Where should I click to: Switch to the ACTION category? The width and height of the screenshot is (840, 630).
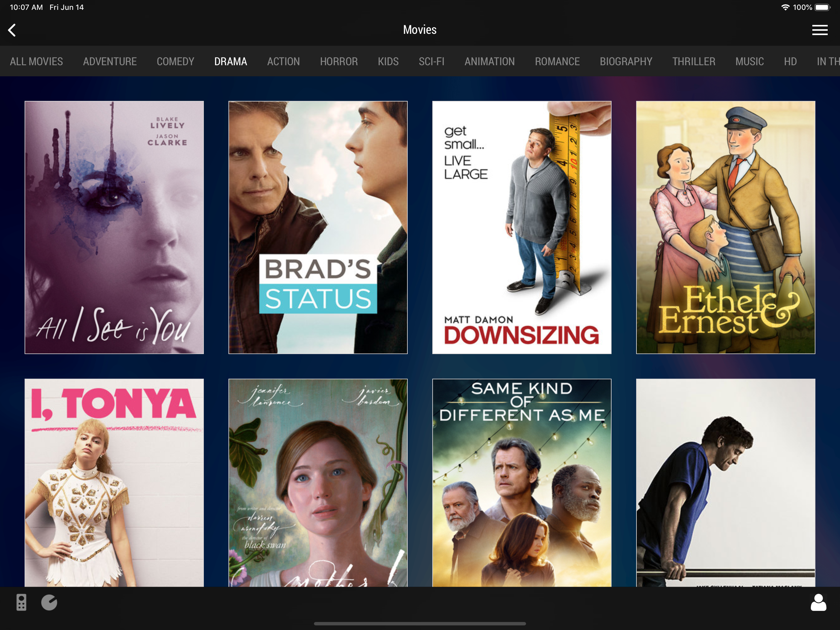coord(283,62)
